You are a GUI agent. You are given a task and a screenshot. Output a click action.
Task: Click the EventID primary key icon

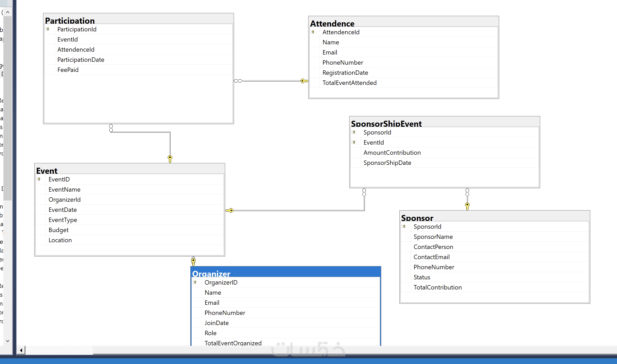coord(39,179)
